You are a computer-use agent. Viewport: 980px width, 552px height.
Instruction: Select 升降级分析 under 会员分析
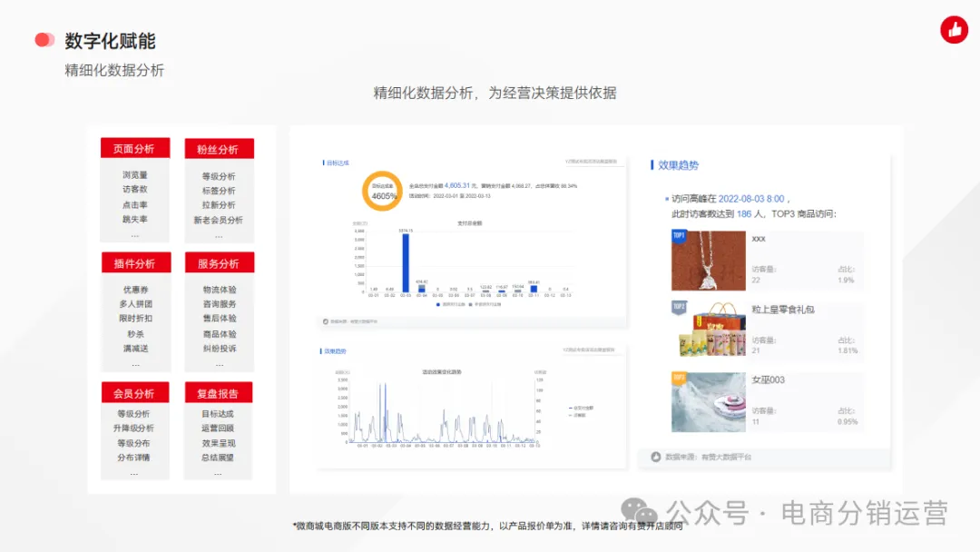(133, 429)
